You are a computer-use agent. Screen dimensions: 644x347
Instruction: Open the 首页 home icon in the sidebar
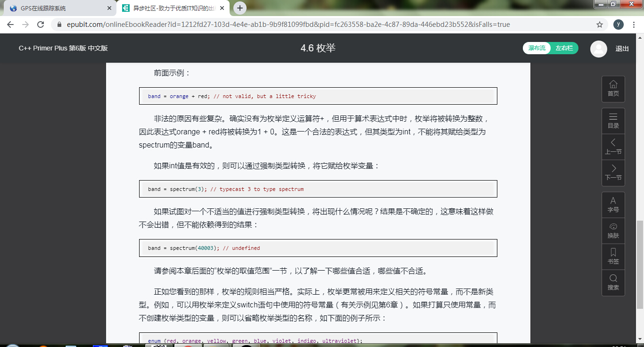pos(613,89)
